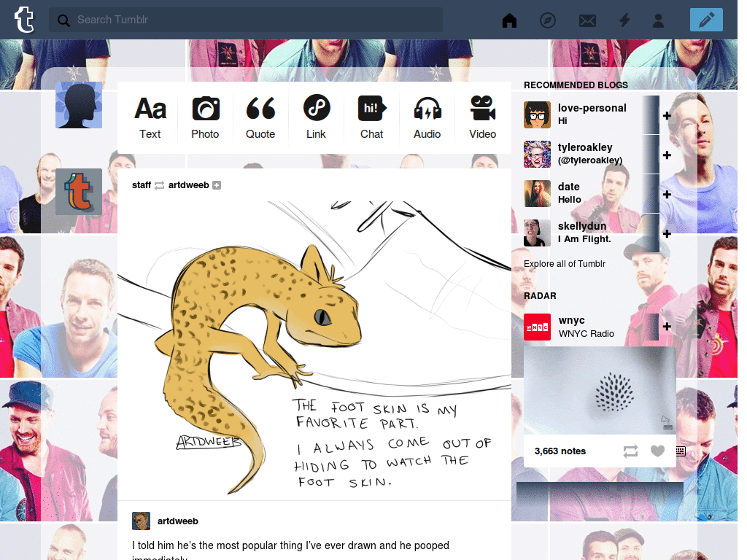Focus the Search Tumblr field
Screen dimensions: 747x560
pos(246,20)
